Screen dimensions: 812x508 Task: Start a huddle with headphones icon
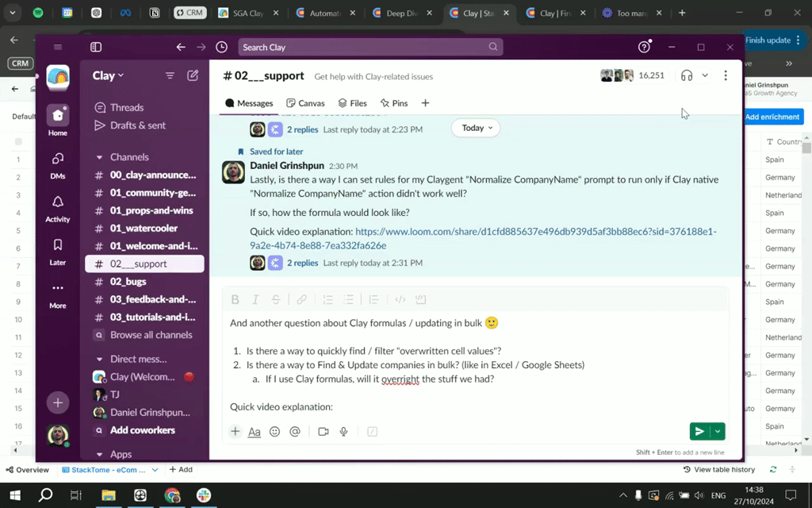(687, 75)
